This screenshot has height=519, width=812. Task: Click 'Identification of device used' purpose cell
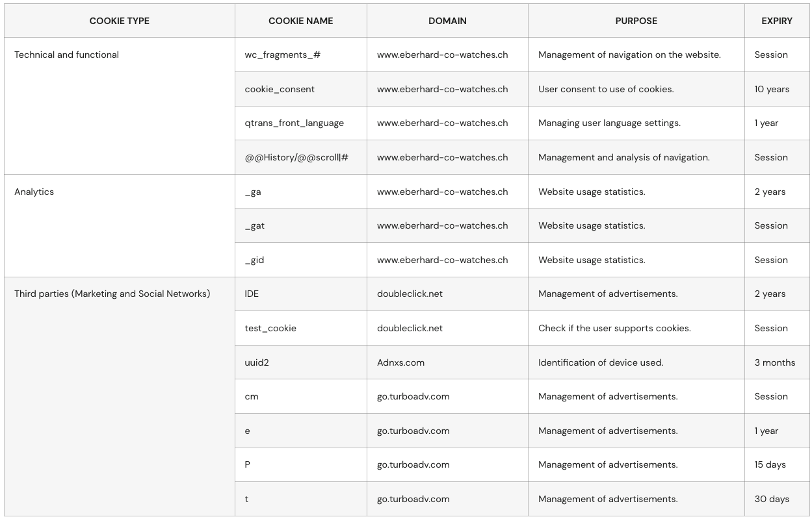601,363
